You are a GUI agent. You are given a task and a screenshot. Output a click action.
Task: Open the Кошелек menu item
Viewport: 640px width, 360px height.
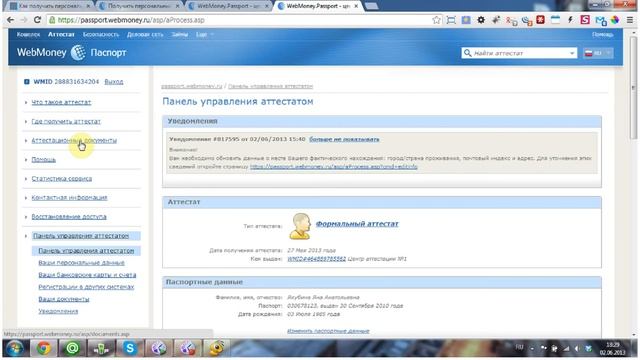[x=28, y=35]
